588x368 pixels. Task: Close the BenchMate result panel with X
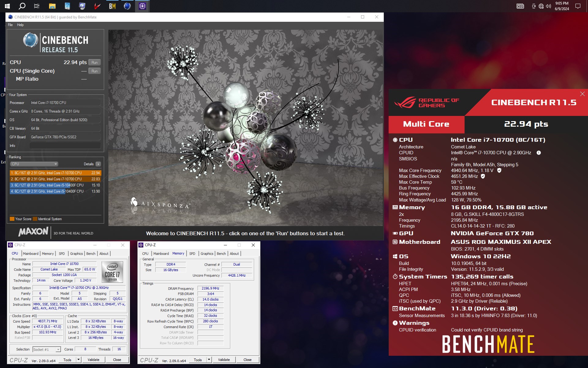click(x=582, y=94)
